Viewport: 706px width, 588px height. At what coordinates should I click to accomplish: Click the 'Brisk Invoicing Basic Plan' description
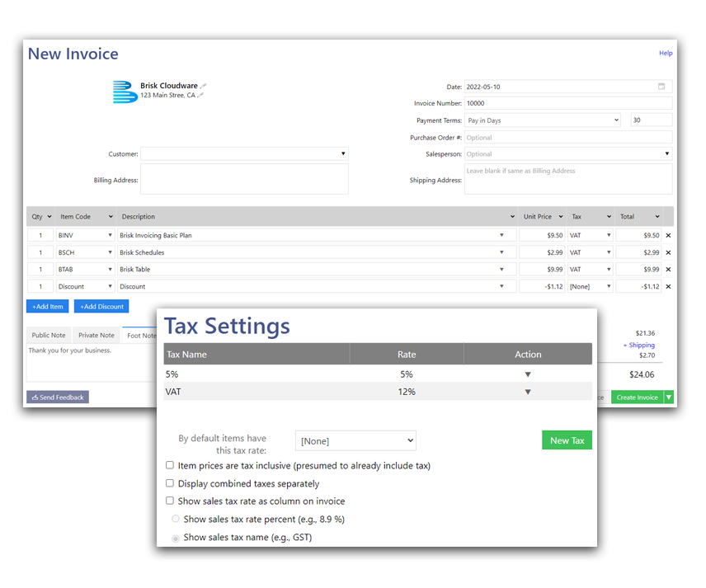[156, 235]
